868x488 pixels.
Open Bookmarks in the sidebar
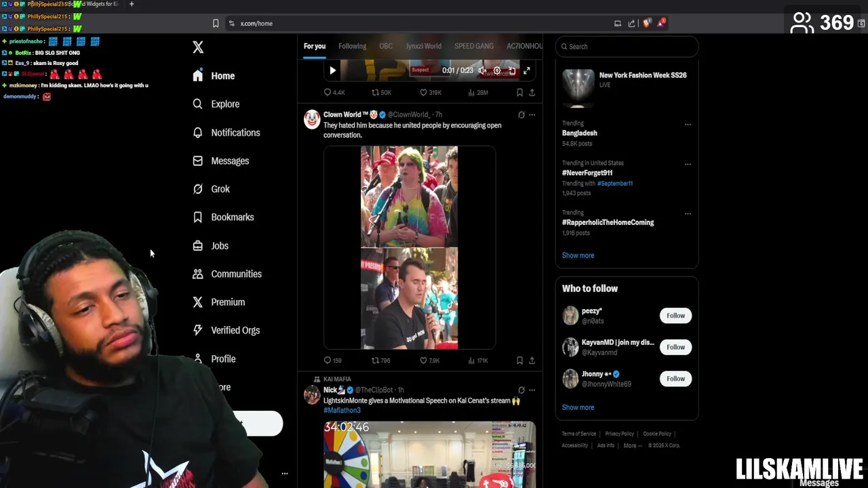point(223,217)
